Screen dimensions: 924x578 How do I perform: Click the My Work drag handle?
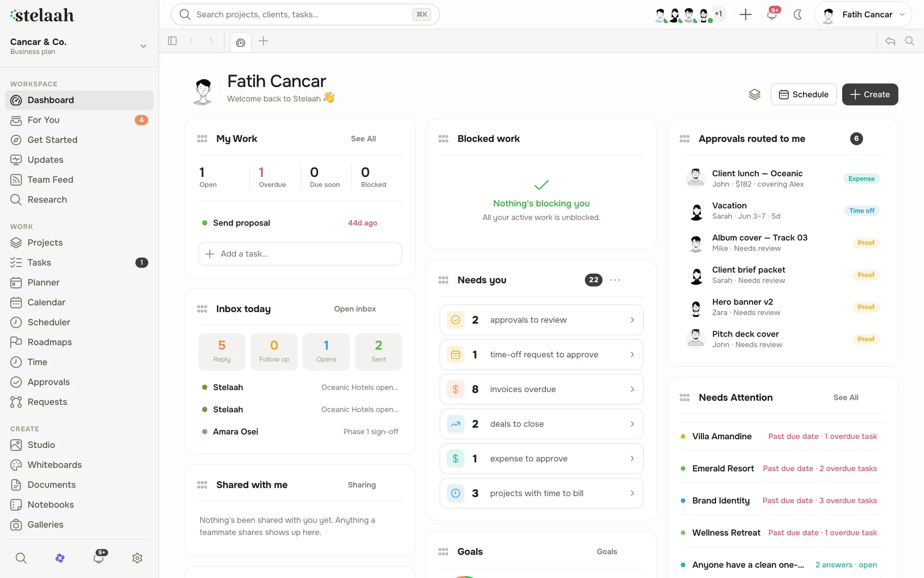pyautogui.click(x=202, y=139)
